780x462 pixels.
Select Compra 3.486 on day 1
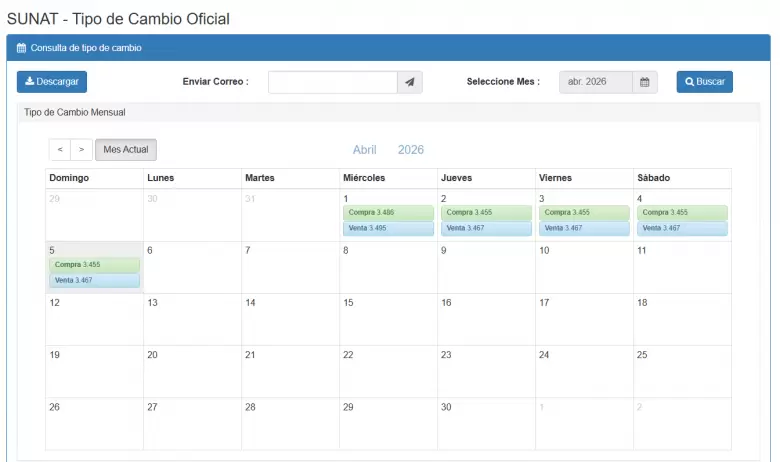[x=388, y=212]
